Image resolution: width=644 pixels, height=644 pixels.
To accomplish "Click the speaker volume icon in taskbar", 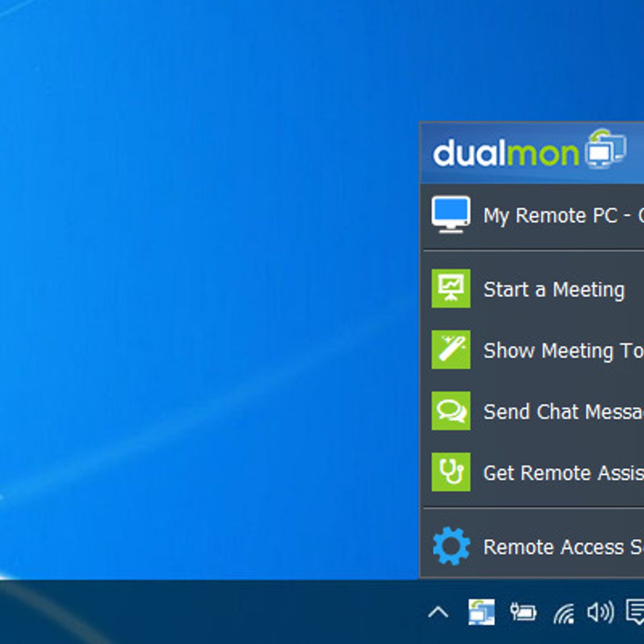I will point(601,612).
